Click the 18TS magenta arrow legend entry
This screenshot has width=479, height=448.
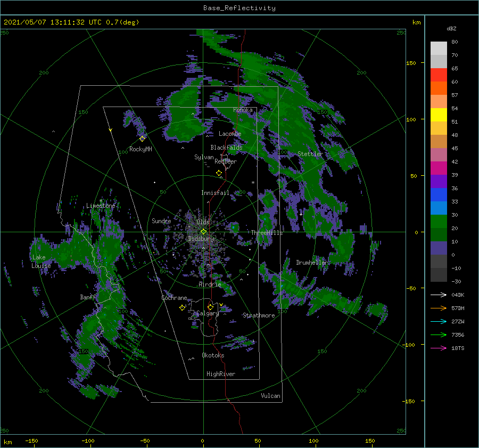pos(447,348)
